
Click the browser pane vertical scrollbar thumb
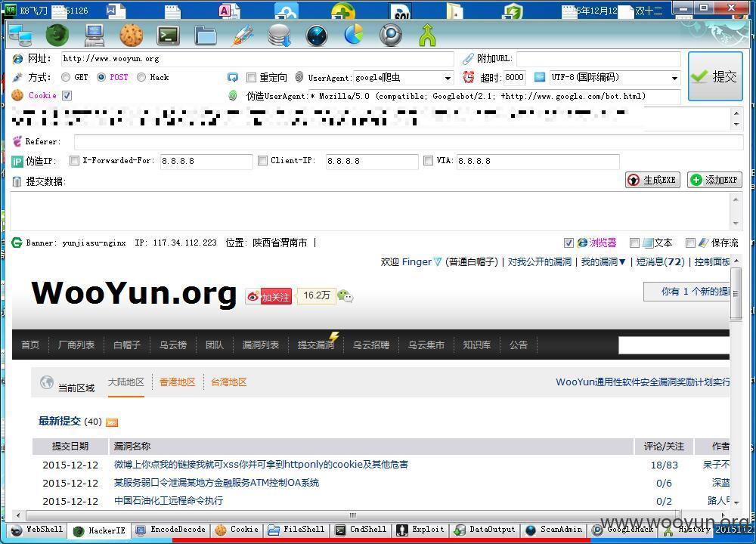point(736,293)
